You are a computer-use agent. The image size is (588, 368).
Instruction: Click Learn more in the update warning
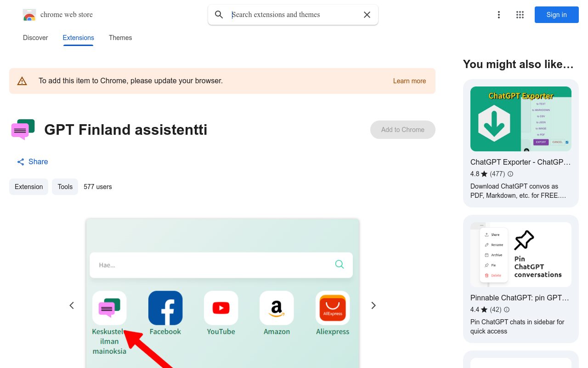[409, 81]
